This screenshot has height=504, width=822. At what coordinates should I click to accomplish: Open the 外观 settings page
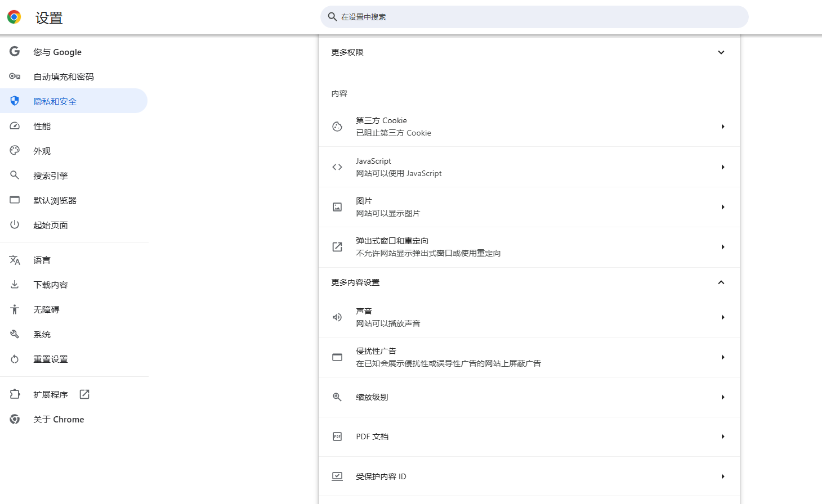(x=74, y=151)
